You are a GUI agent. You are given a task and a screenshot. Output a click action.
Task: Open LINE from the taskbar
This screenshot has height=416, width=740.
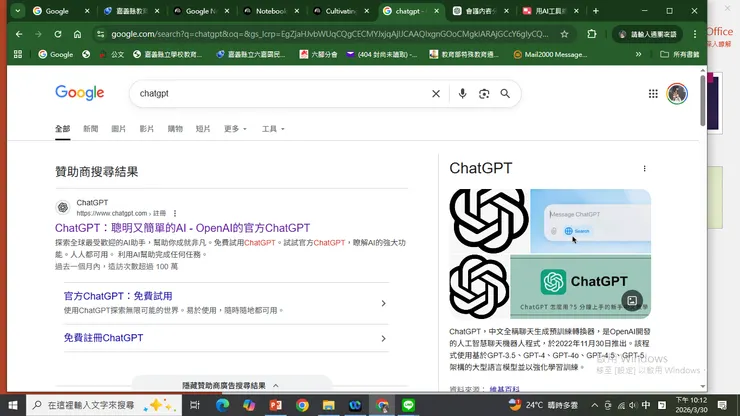(x=408, y=405)
